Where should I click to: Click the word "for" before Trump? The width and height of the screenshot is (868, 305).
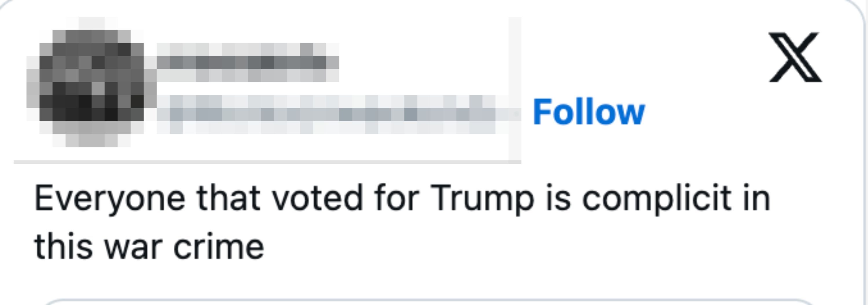pyautogui.click(x=397, y=199)
